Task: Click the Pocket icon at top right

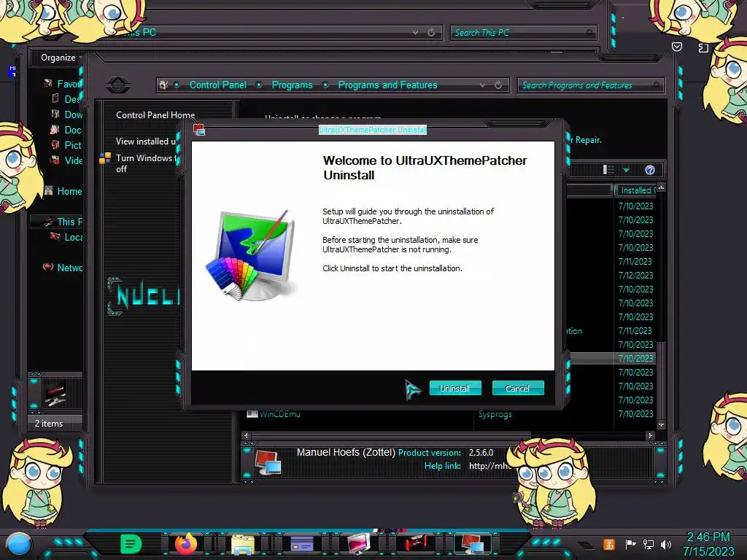Action: (x=676, y=47)
